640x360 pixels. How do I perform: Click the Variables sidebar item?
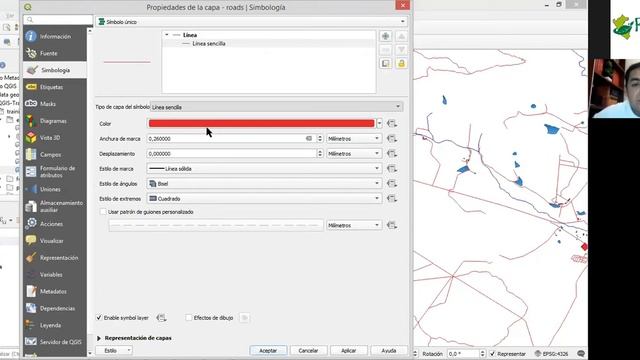[x=55, y=274]
